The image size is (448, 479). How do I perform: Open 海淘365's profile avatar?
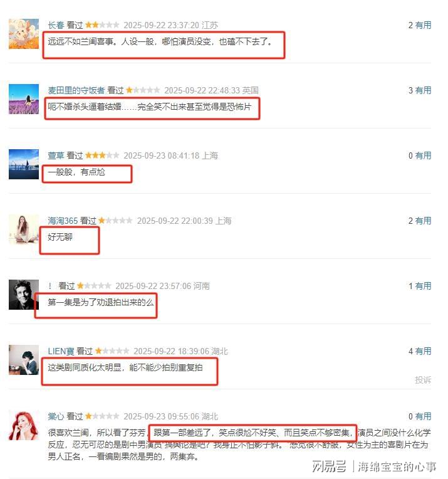(24, 229)
